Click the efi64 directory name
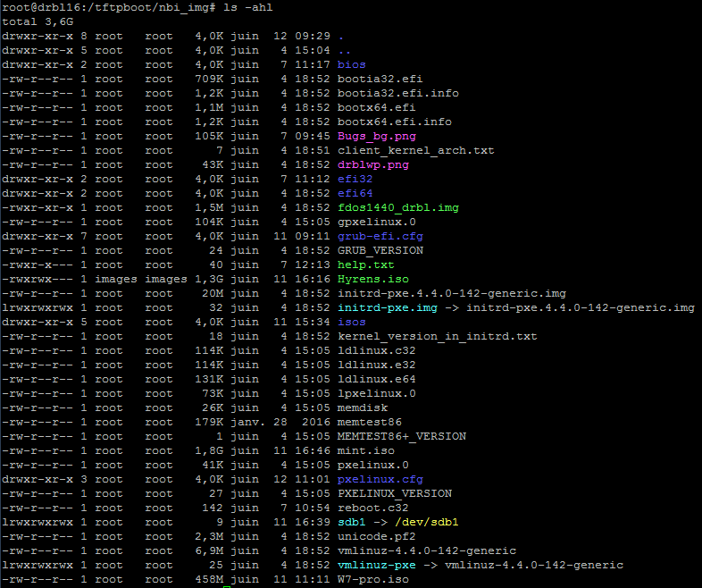Image resolution: width=702 pixels, height=588 pixels. pos(355,193)
